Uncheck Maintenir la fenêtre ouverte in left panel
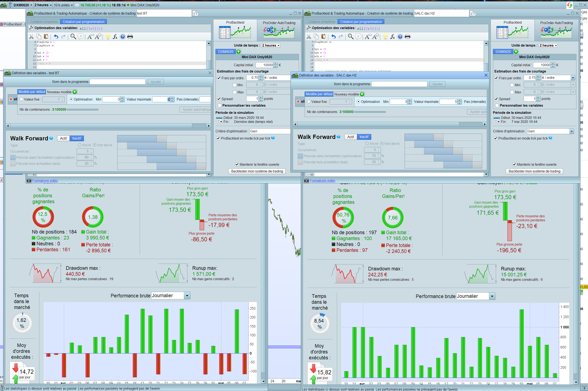This screenshot has height=391, width=588. [237, 165]
